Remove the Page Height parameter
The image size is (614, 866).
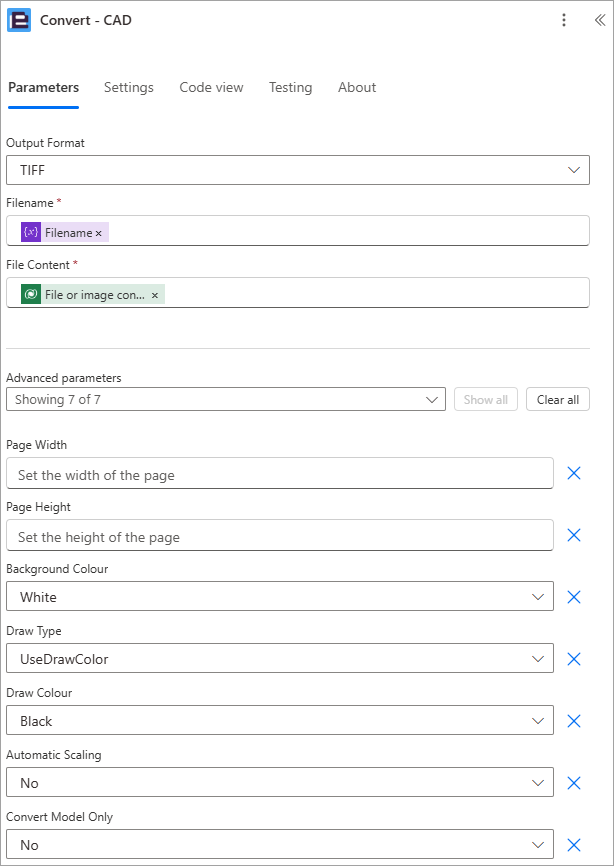tap(574, 535)
